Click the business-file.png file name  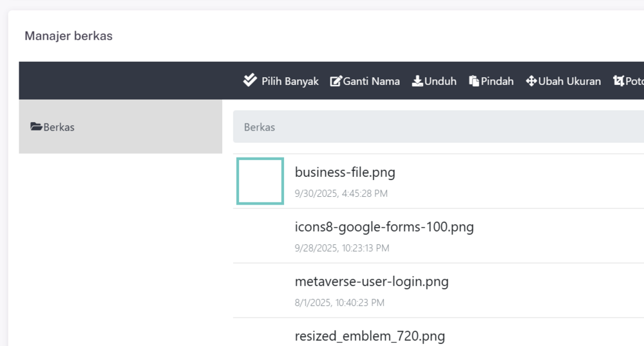click(x=345, y=172)
